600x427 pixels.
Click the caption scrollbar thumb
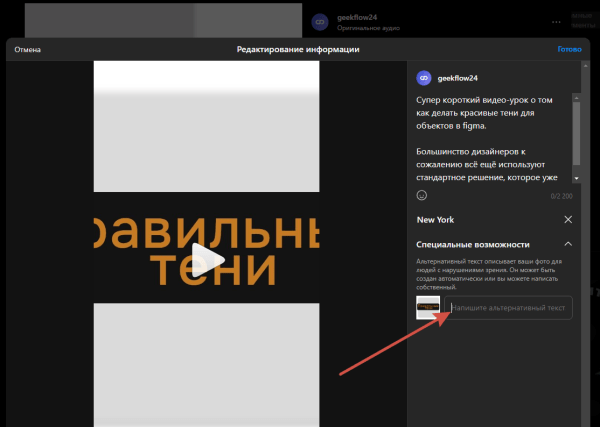(x=576, y=134)
